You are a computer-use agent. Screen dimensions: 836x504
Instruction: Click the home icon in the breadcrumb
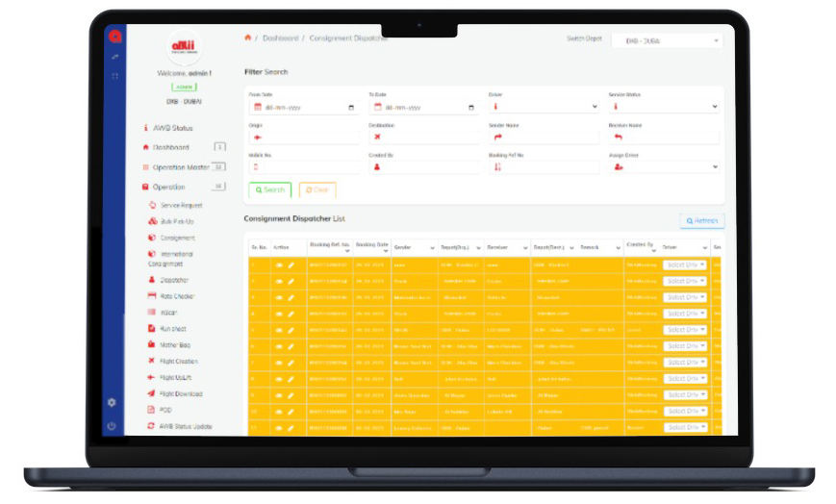[247, 38]
